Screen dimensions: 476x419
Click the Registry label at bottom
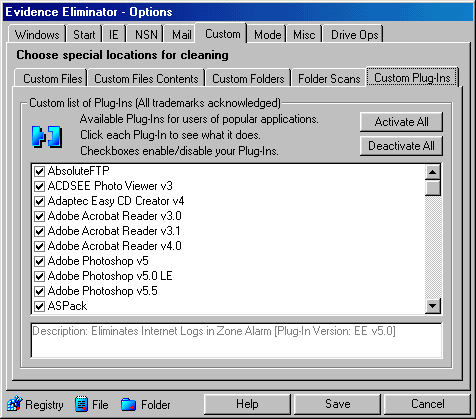click(44, 405)
